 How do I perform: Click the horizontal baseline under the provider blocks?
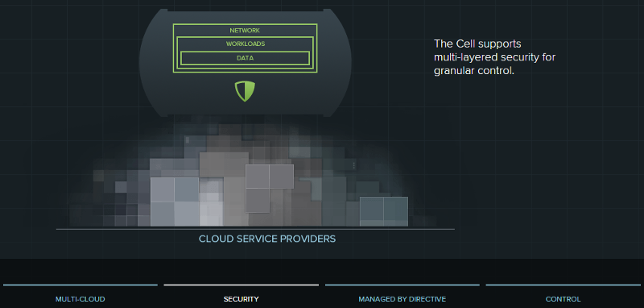(x=255, y=229)
